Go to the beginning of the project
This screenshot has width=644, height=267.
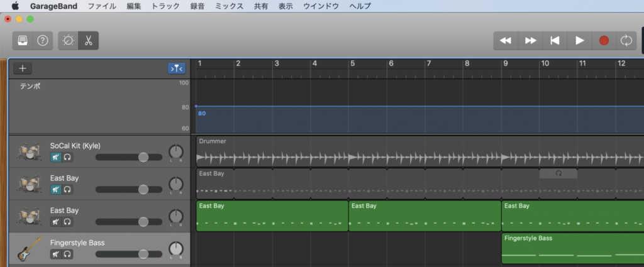click(555, 41)
